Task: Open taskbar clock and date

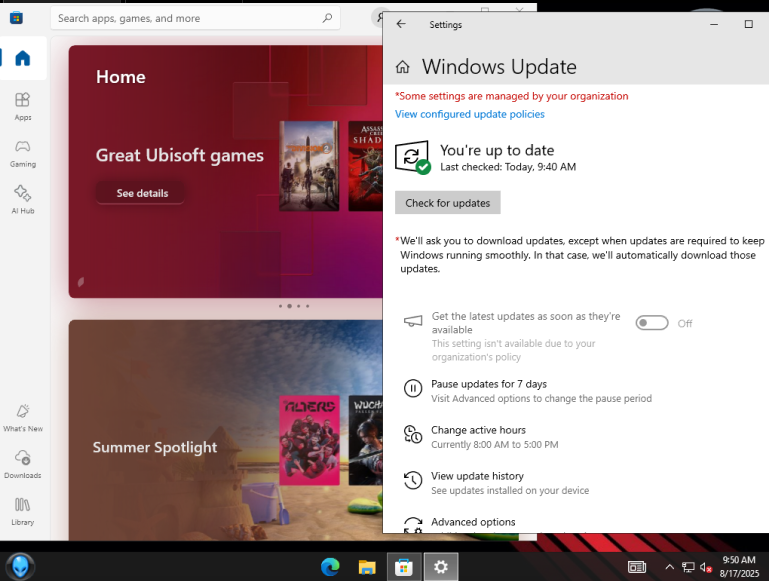Action: pyautogui.click(x=739, y=567)
